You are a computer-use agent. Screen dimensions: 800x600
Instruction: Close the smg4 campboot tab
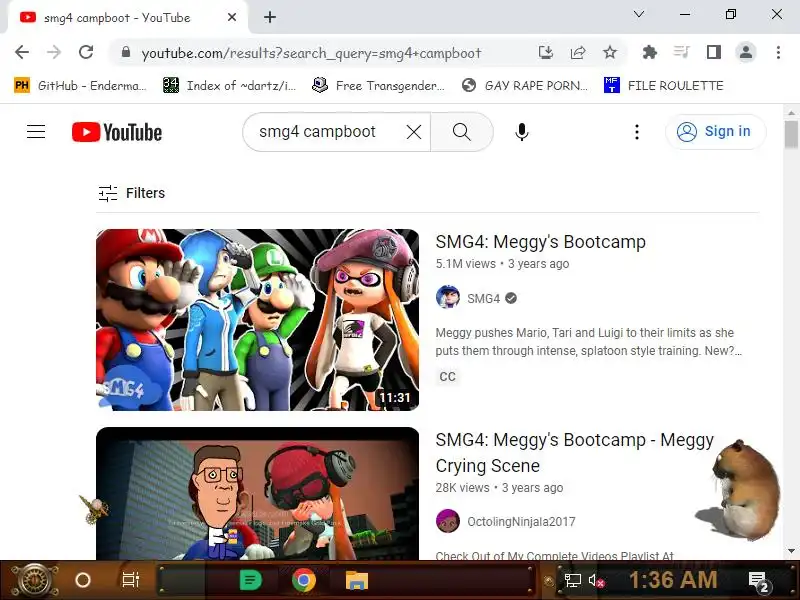[232, 17]
